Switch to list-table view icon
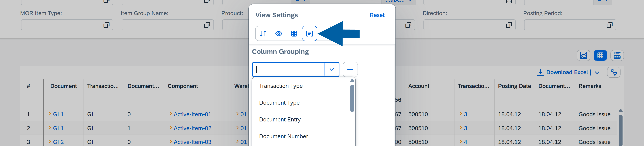The height and width of the screenshot is (146, 644). point(617,56)
